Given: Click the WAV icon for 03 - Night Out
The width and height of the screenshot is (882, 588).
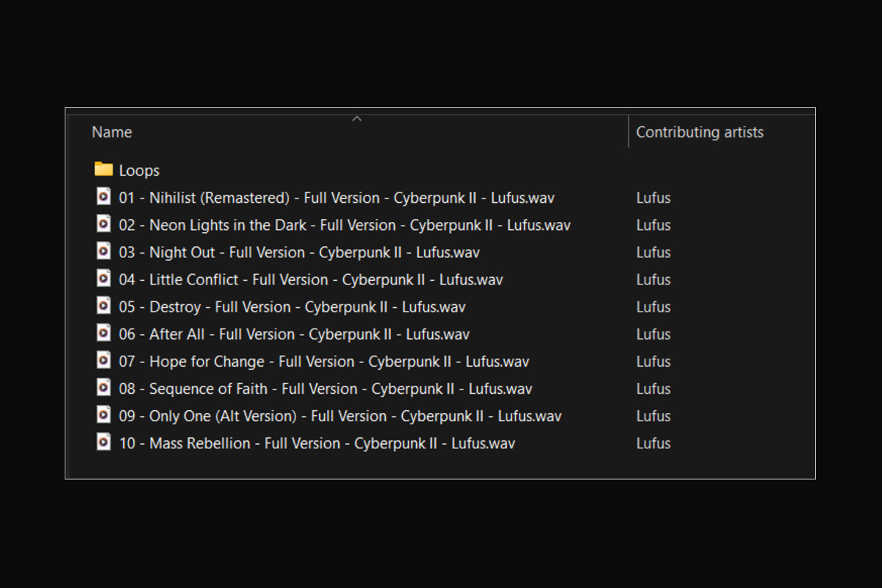Looking at the screenshot, I should pyautogui.click(x=104, y=251).
